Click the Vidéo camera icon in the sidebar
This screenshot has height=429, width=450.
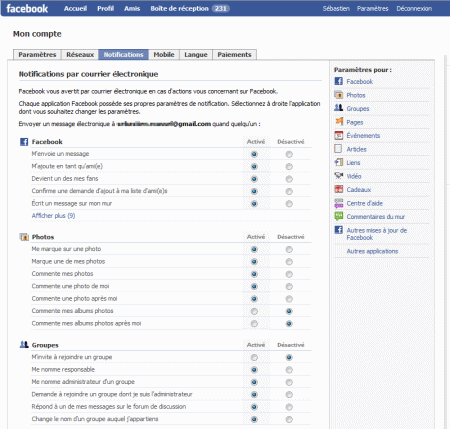[x=339, y=176]
